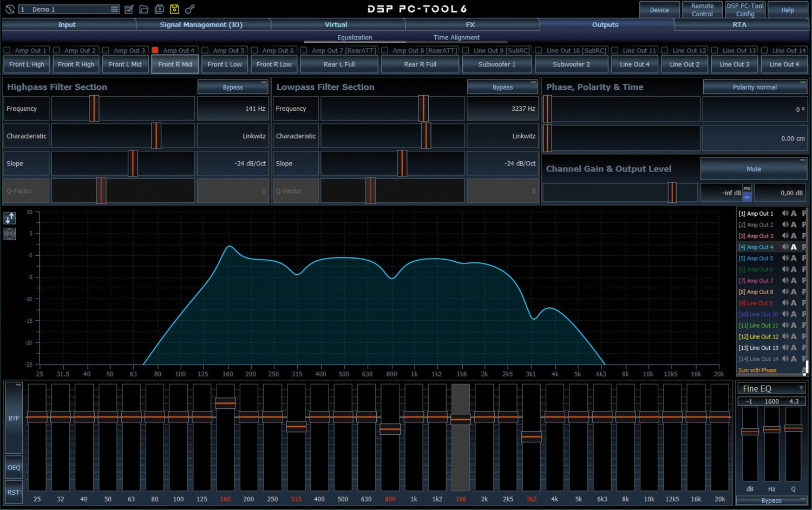Click the 160 Hz EQ band fader
This screenshot has height=510, width=812.
tap(225, 403)
